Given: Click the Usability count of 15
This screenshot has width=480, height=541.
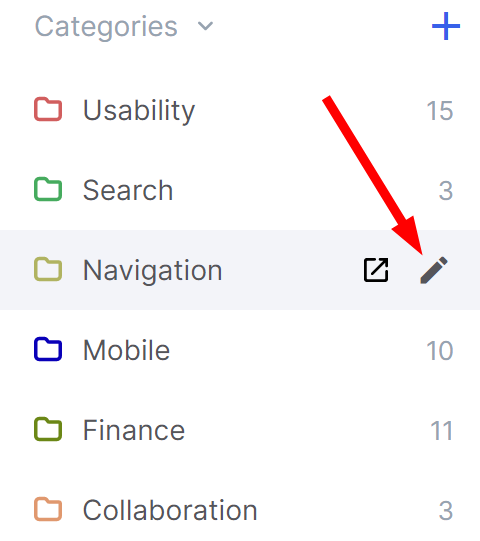Looking at the screenshot, I should 440,111.
